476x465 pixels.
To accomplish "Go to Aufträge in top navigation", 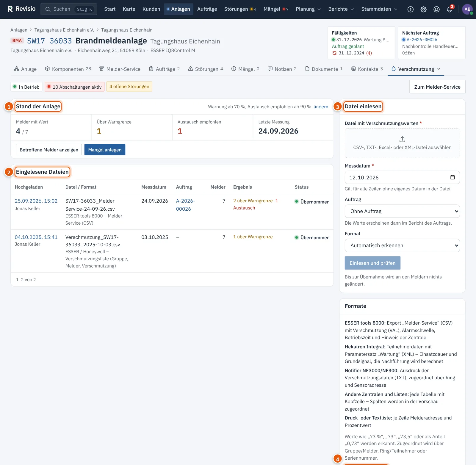I will 207,9.
